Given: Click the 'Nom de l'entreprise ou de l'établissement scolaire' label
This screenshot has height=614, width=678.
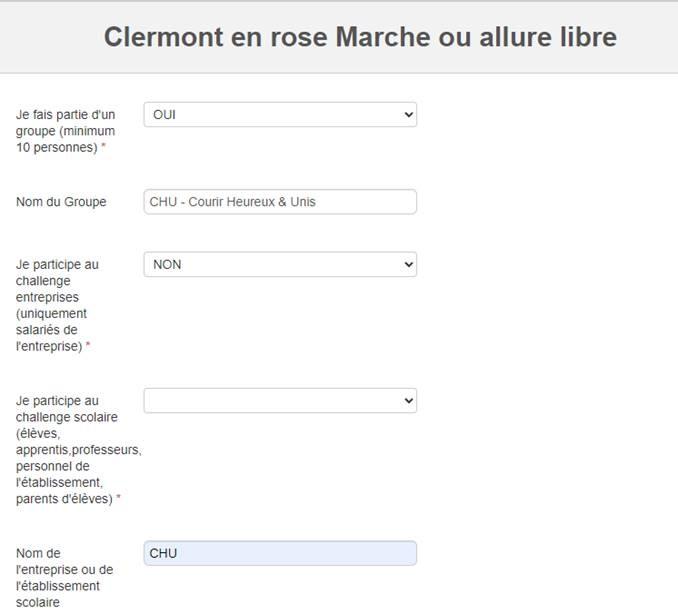Looking at the screenshot, I should click(x=64, y=578).
